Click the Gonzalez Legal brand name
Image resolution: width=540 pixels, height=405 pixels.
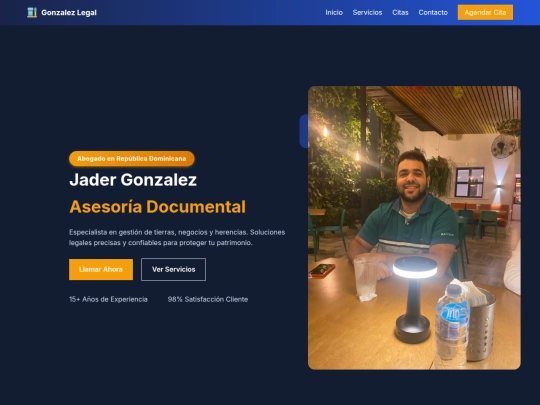(69, 13)
